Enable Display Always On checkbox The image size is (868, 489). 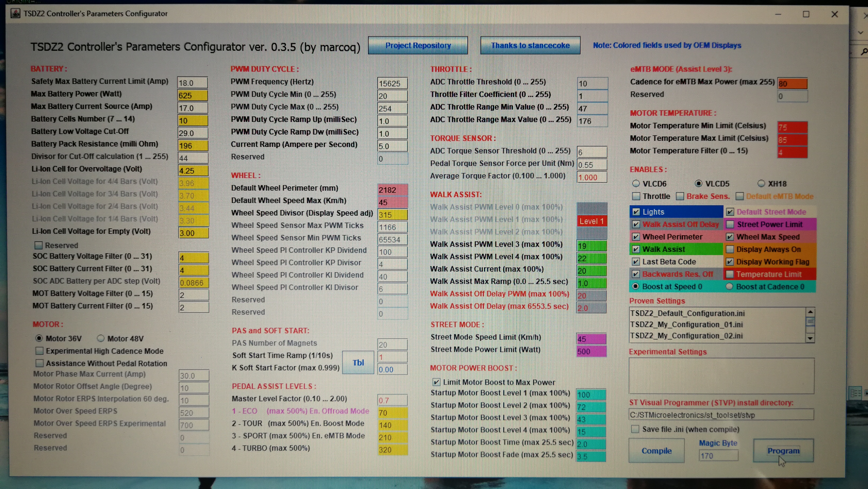[x=730, y=249]
